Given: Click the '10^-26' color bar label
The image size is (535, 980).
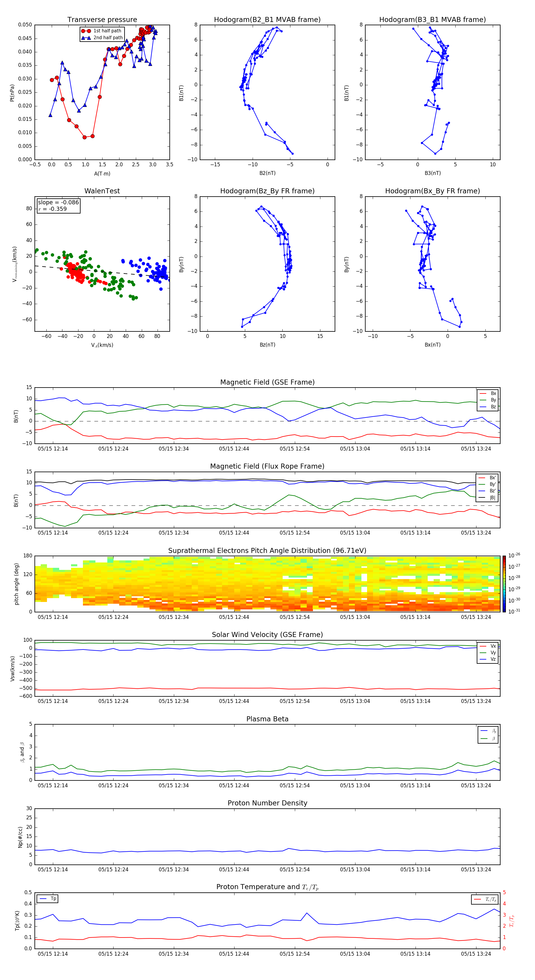Looking at the screenshot, I should pos(514,555).
